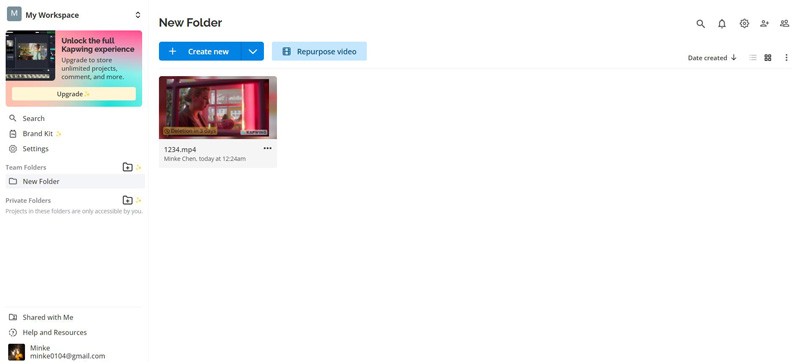The image size is (800, 362).
Task: Open the 1234.mp4 three-dot menu
Action: tap(267, 148)
